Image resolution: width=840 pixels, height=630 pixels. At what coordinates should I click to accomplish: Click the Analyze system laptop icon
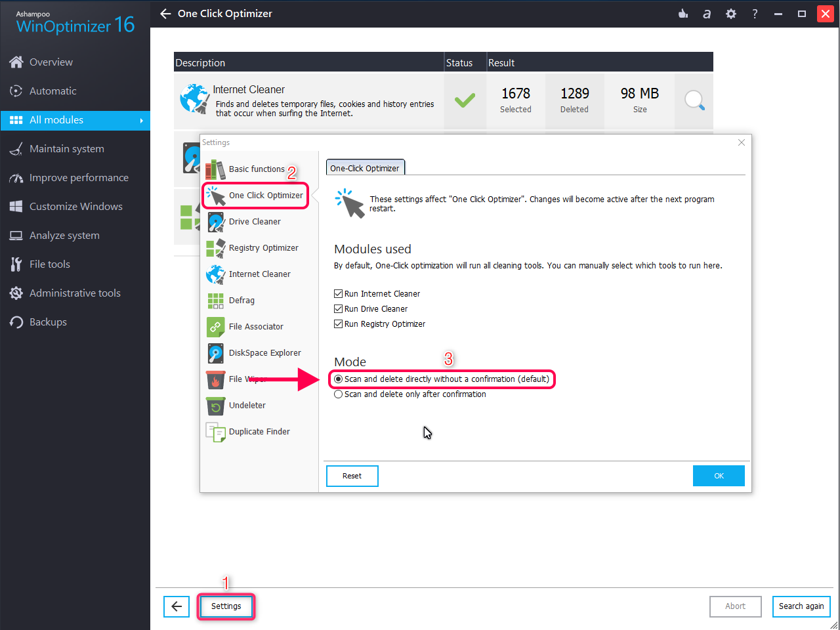tap(16, 236)
